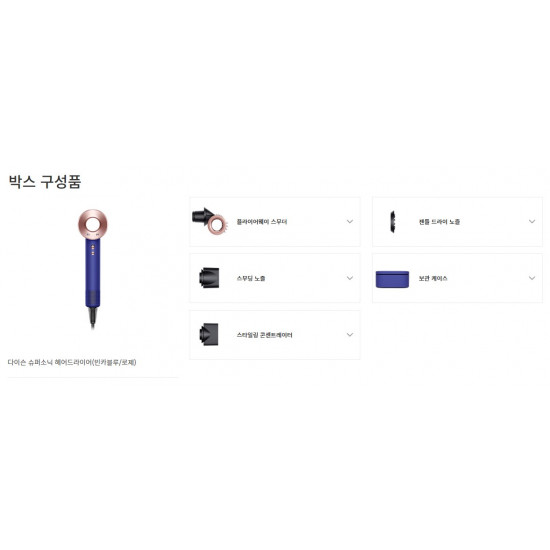Click the blue hair dryer handle

click(x=93, y=274)
